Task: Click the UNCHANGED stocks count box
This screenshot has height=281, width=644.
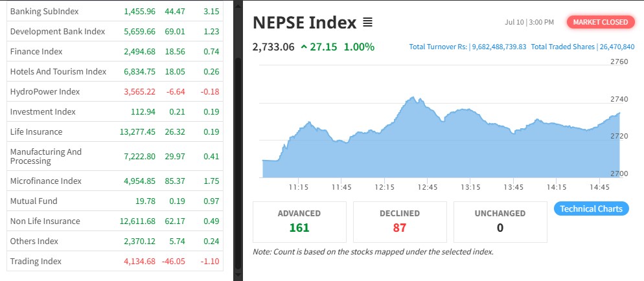Action: (x=500, y=221)
